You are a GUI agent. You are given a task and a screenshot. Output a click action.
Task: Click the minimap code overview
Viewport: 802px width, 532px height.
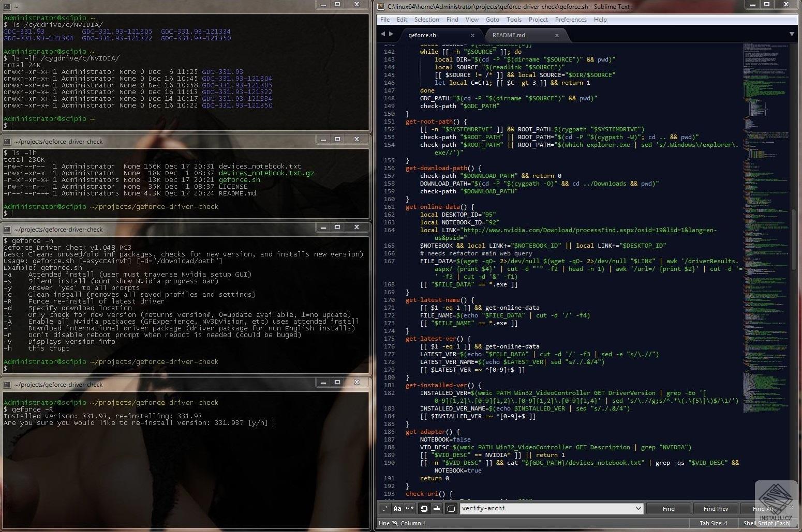click(x=766, y=227)
